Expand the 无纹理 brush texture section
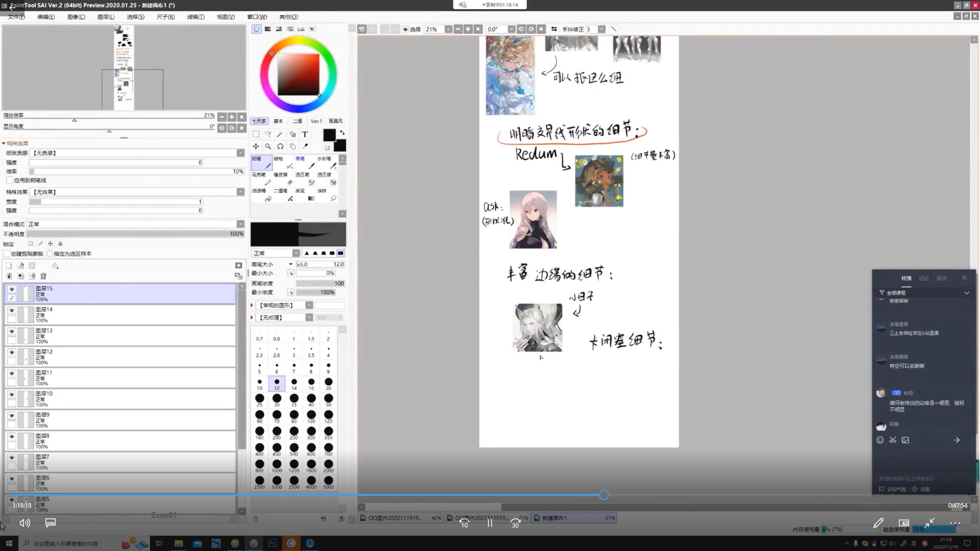This screenshot has width=980, height=551. point(252,317)
